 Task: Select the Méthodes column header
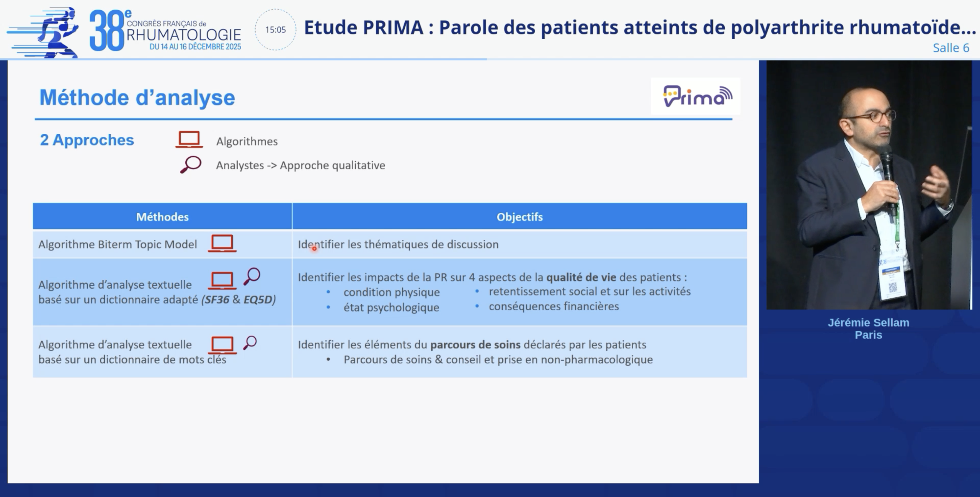162,217
